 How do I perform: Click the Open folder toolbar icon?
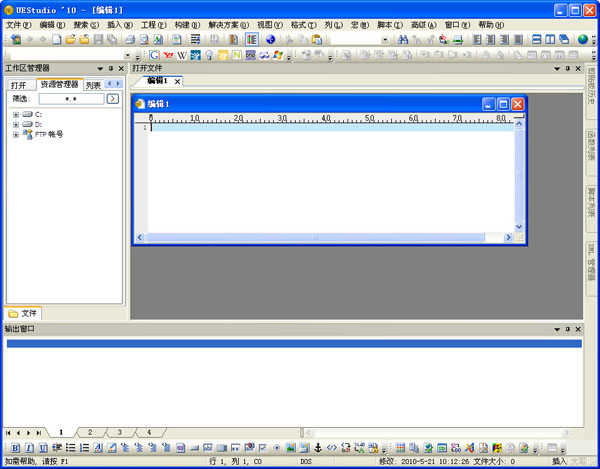(x=71, y=40)
